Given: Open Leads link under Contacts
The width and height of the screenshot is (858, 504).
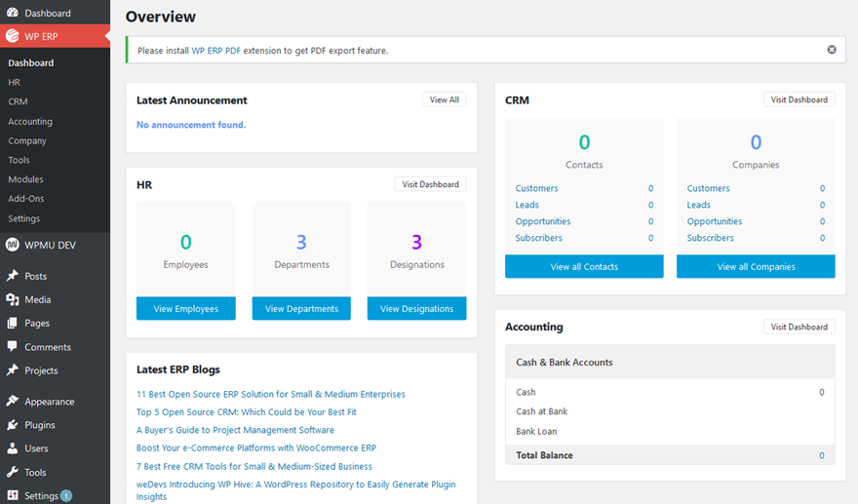Looking at the screenshot, I should pos(526,205).
